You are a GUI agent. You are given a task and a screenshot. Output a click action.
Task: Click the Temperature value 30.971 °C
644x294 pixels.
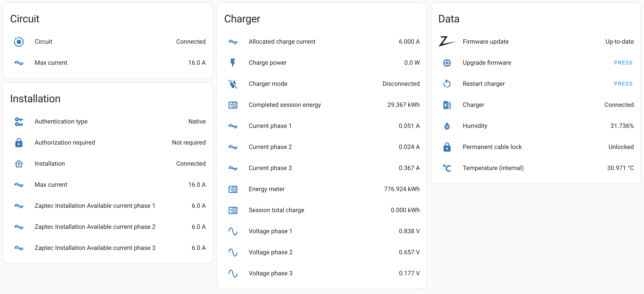click(x=620, y=168)
